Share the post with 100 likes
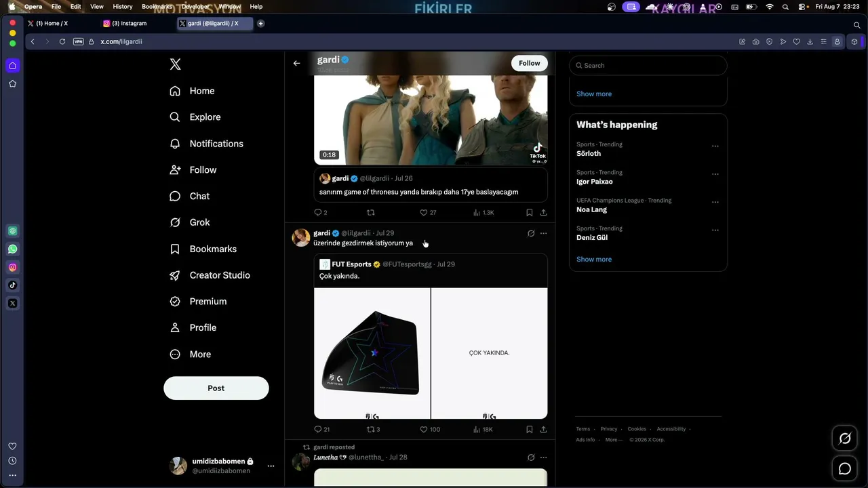The height and width of the screenshot is (488, 868). 543,429
